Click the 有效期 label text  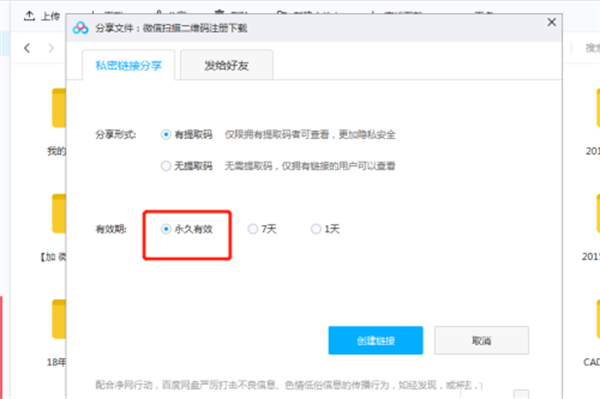(x=111, y=229)
